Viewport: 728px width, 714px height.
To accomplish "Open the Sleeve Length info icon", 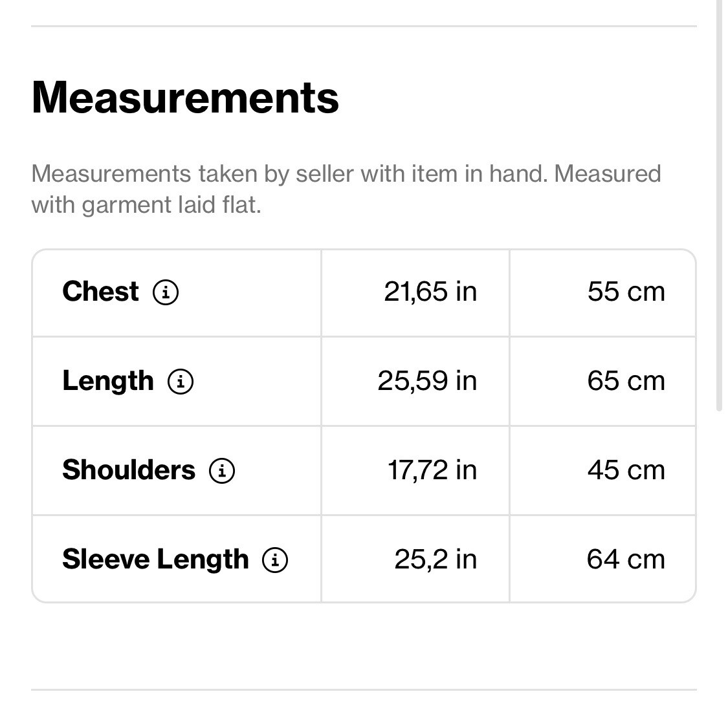I will click(x=275, y=559).
